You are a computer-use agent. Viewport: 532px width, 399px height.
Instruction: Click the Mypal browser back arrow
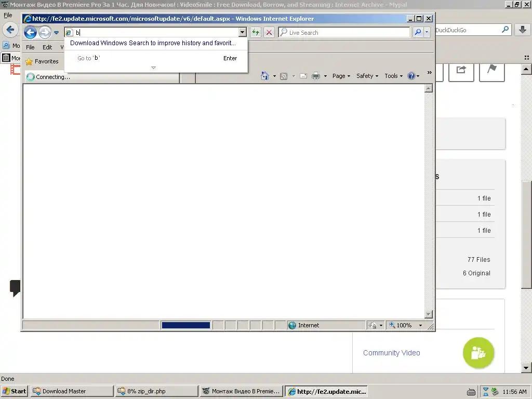pyautogui.click(x=10, y=30)
